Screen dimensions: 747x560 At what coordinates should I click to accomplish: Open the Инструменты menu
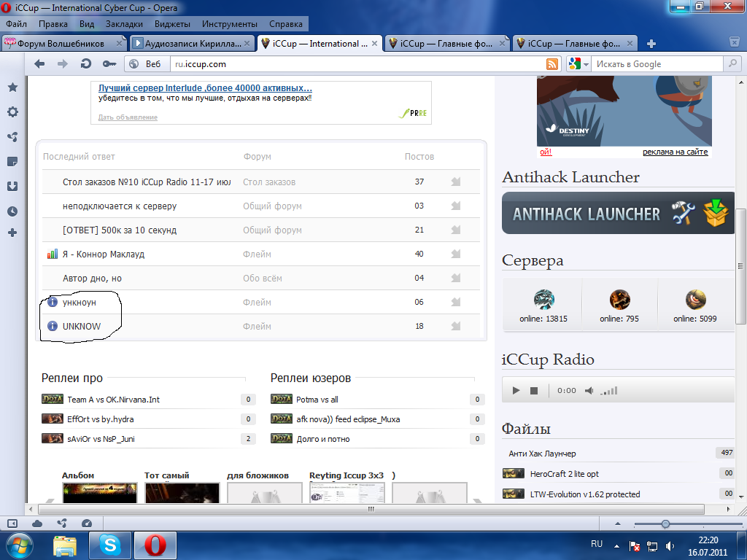(230, 24)
